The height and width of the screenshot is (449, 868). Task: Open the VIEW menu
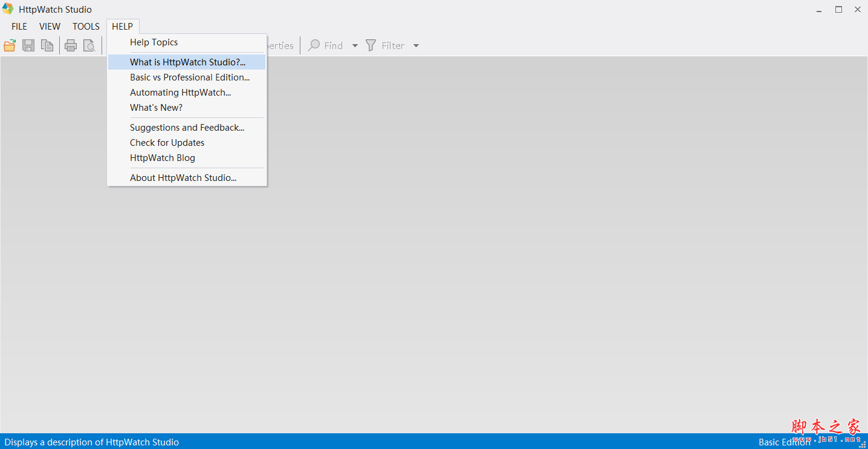click(50, 26)
